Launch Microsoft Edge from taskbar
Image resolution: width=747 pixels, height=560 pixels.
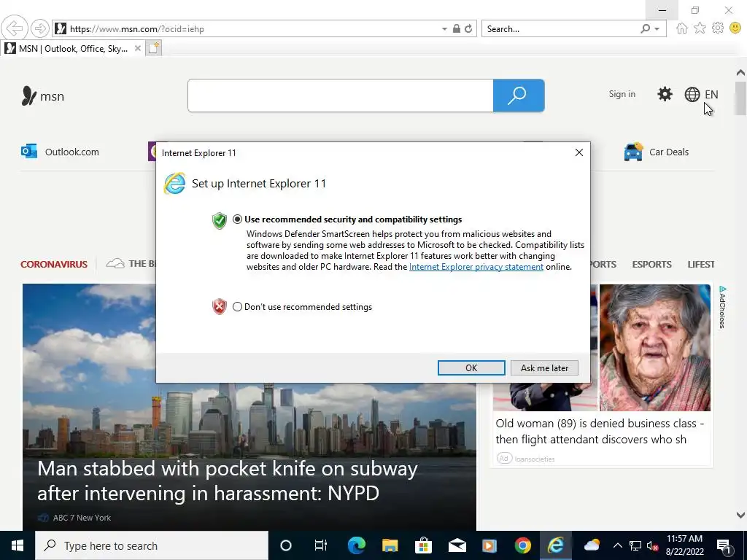tap(356, 545)
